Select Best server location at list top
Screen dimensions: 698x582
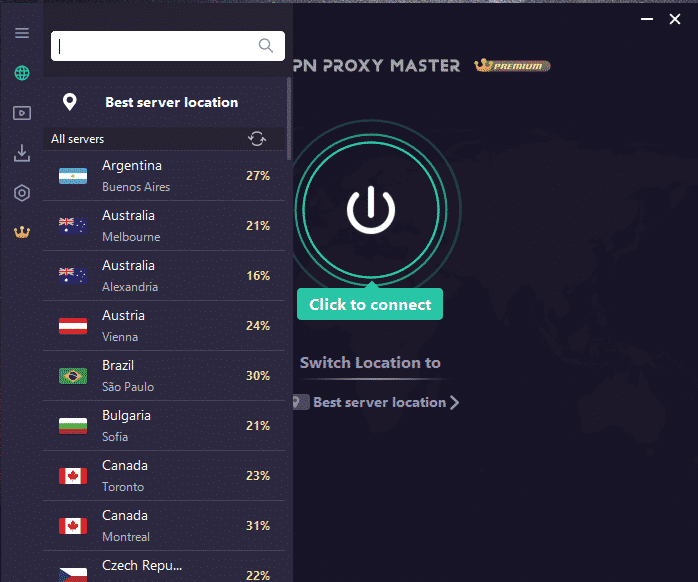click(164, 102)
